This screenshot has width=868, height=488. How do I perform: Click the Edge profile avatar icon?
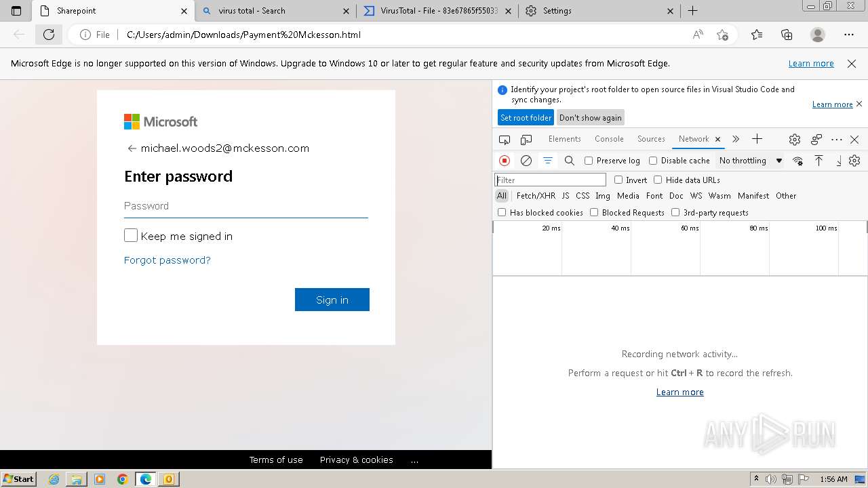[818, 35]
